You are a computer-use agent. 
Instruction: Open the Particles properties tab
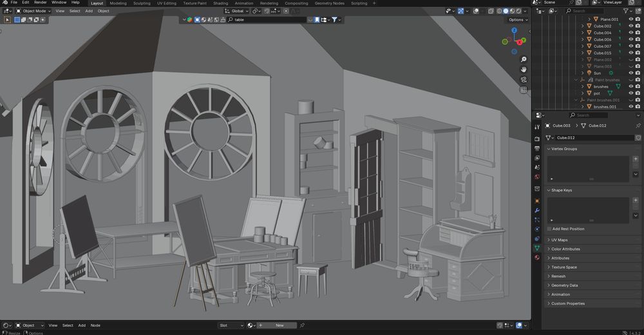click(537, 220)
